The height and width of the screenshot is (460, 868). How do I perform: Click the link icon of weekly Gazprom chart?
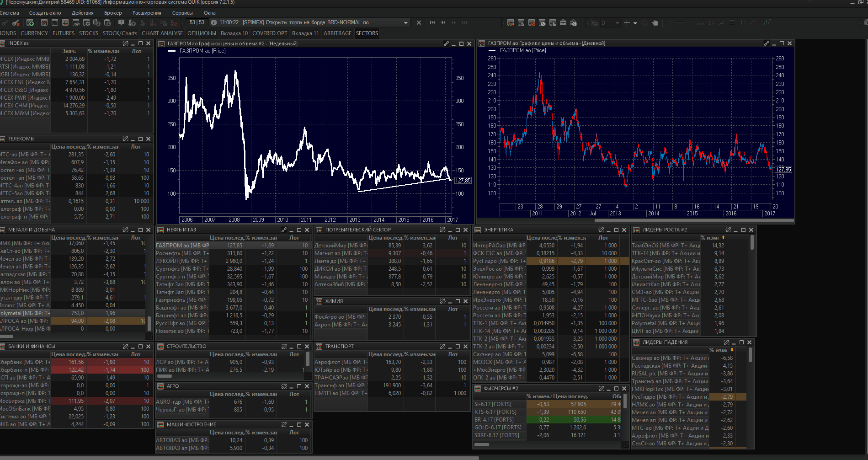(x=446, y=43)
